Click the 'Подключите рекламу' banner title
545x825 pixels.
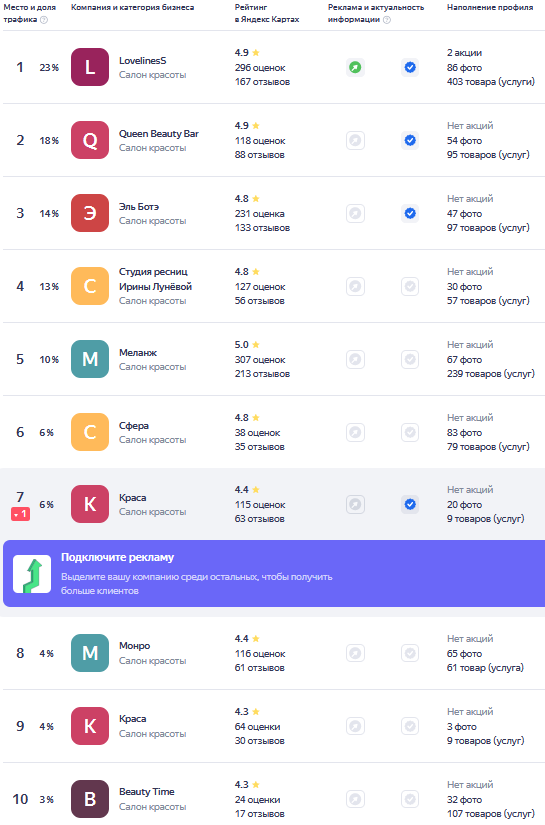(x=117, y=558)
